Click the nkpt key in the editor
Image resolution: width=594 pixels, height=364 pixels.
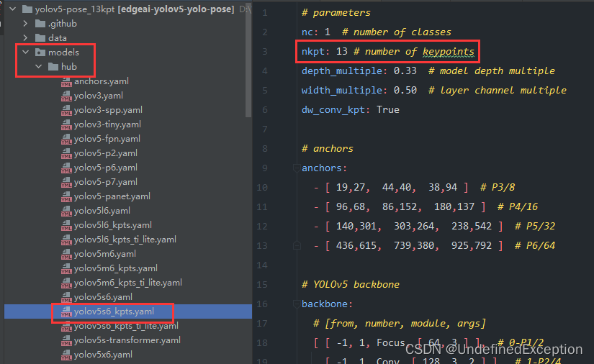[313, 51]
